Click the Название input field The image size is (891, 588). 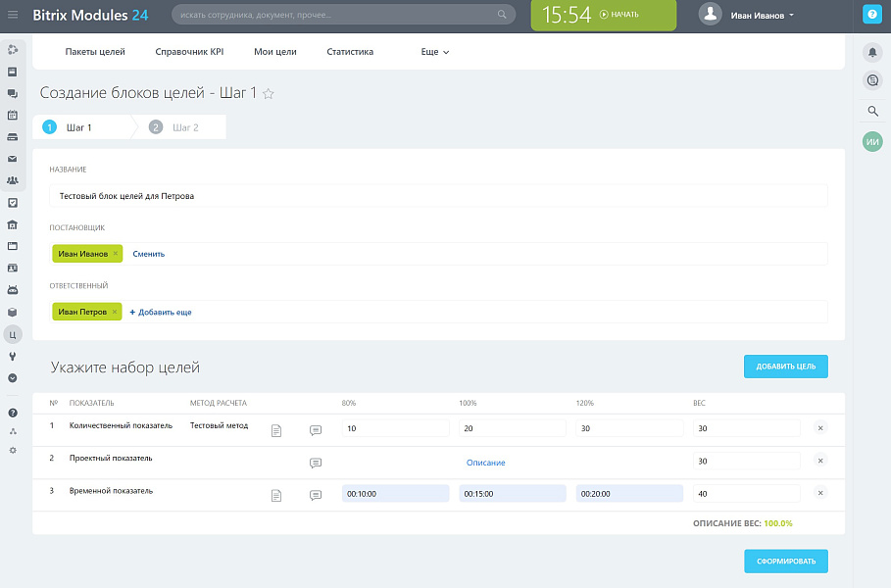point(438,196)
